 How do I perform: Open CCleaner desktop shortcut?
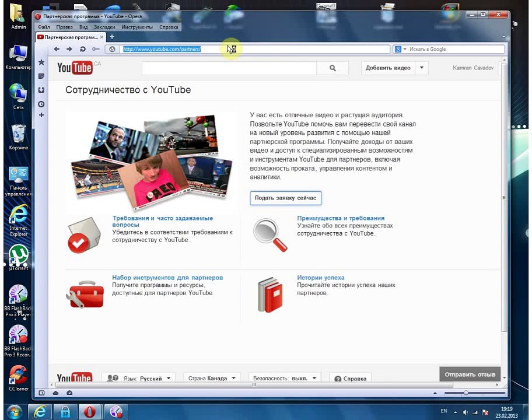[18, 378]
